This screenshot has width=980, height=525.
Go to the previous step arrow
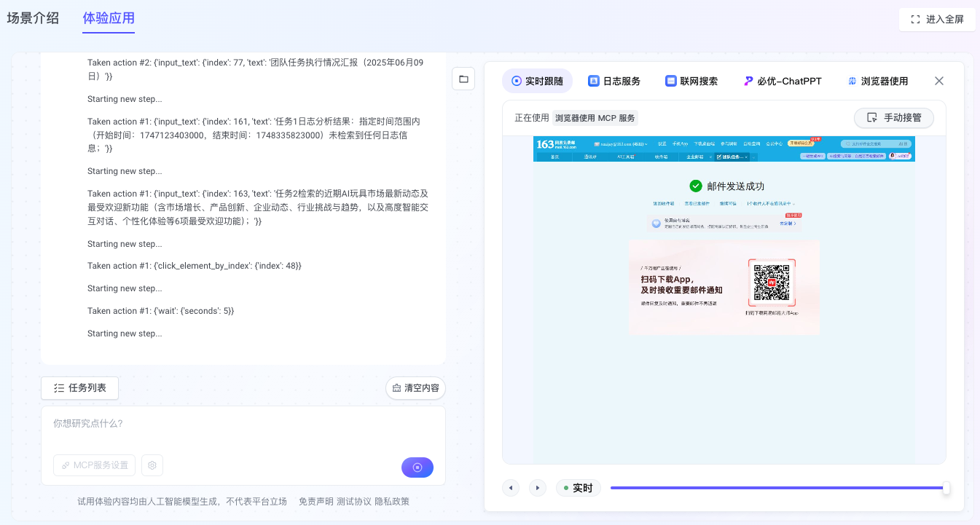click(x=511, y=488)
